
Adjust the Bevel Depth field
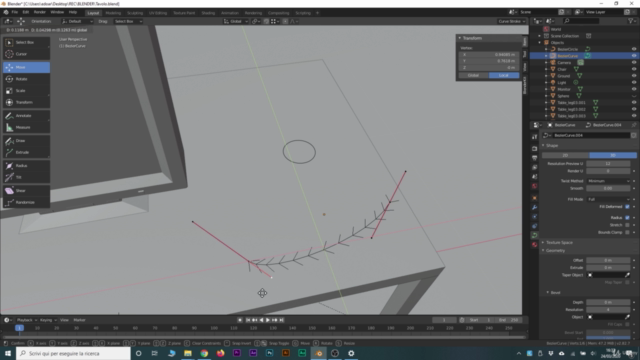pos(608,302)
